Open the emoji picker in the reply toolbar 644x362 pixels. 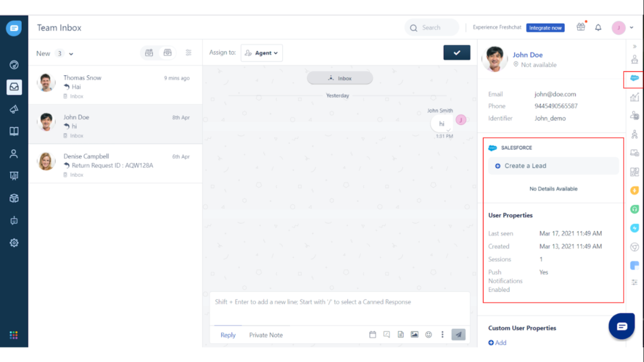428,335
